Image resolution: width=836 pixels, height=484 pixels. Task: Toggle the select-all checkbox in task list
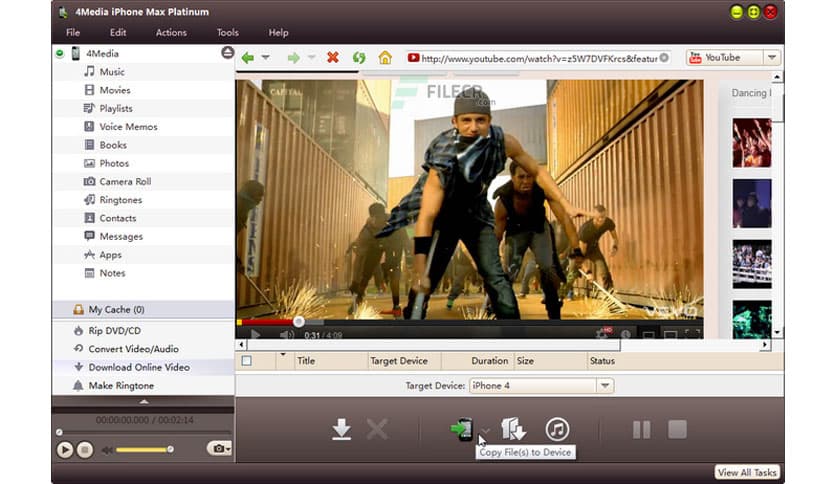pyautogui.click(x=246, y=361)
